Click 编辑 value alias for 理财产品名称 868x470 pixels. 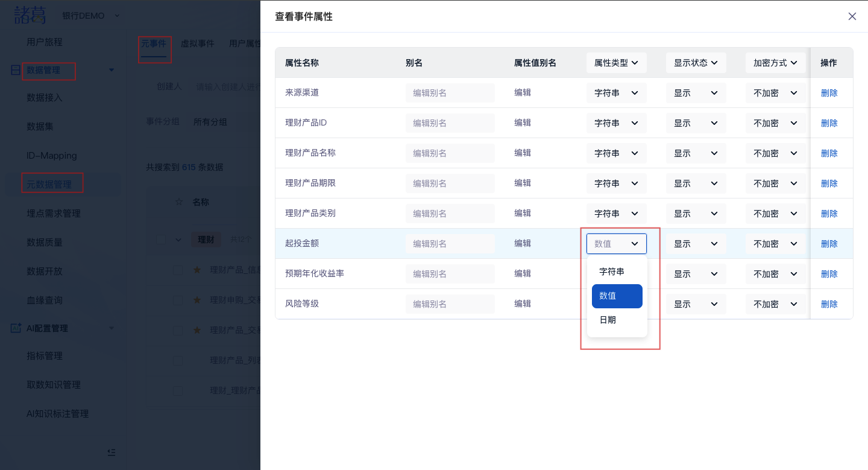tap(523, 153)
